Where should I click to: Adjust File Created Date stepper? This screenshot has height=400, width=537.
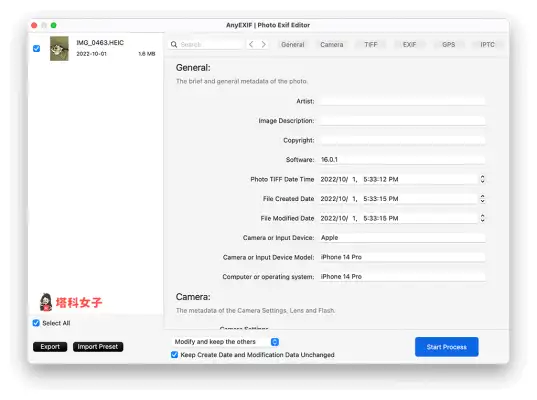point(482,199)
